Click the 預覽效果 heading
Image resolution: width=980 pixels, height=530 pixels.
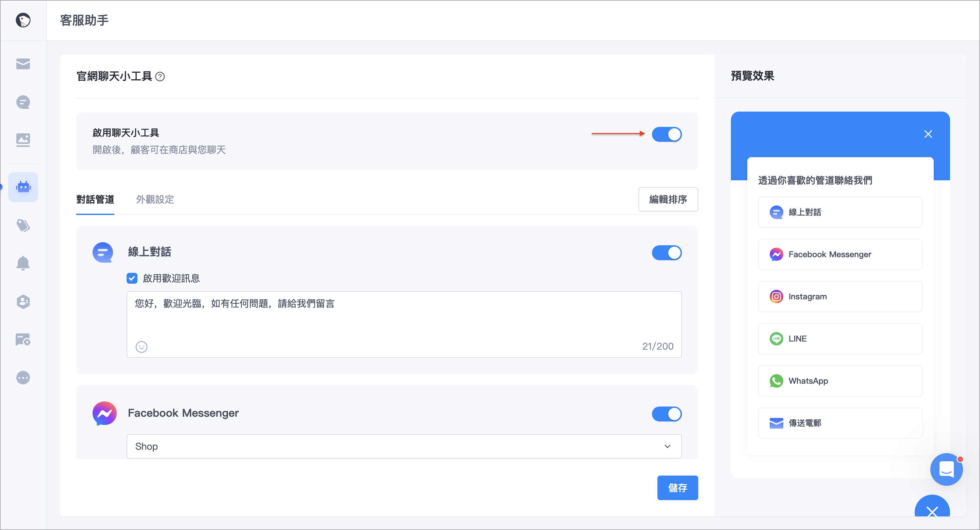coord(752,76)
